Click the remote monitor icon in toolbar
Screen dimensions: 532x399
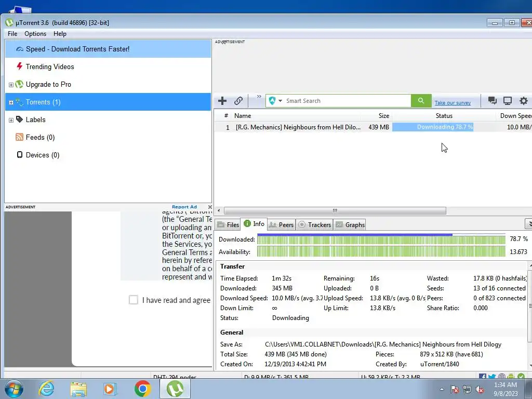508,100
